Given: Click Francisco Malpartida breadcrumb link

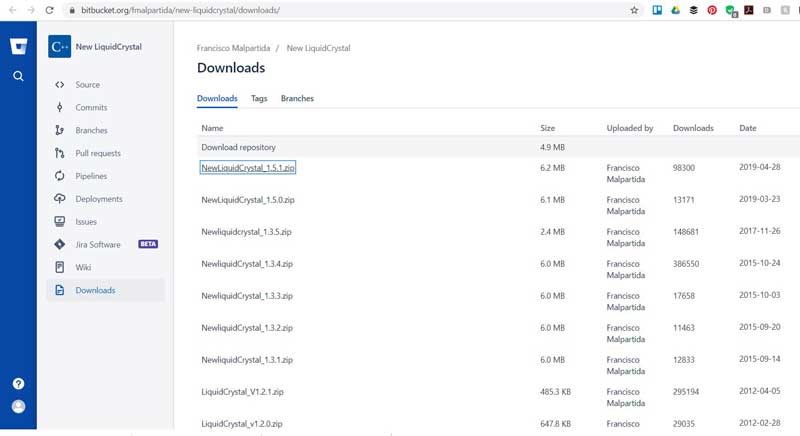Looking at the screenshot, I should [233, 48].
